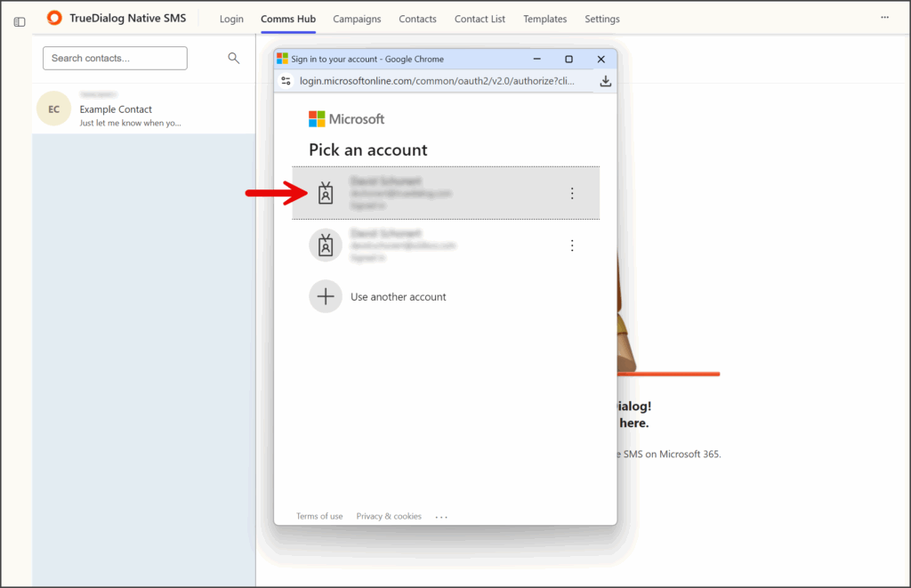
Task: Open the Example Contact conversation
Action: (x=144, y=109)
